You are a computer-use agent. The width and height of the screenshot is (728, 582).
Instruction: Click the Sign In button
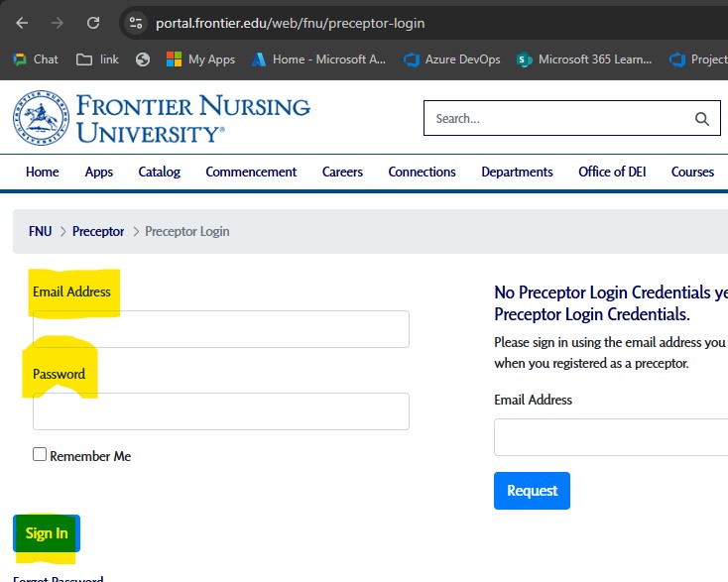[x=47, y=533]
